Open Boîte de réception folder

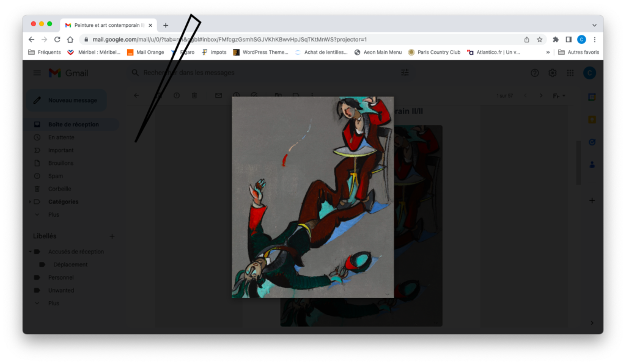coord(72,125)
